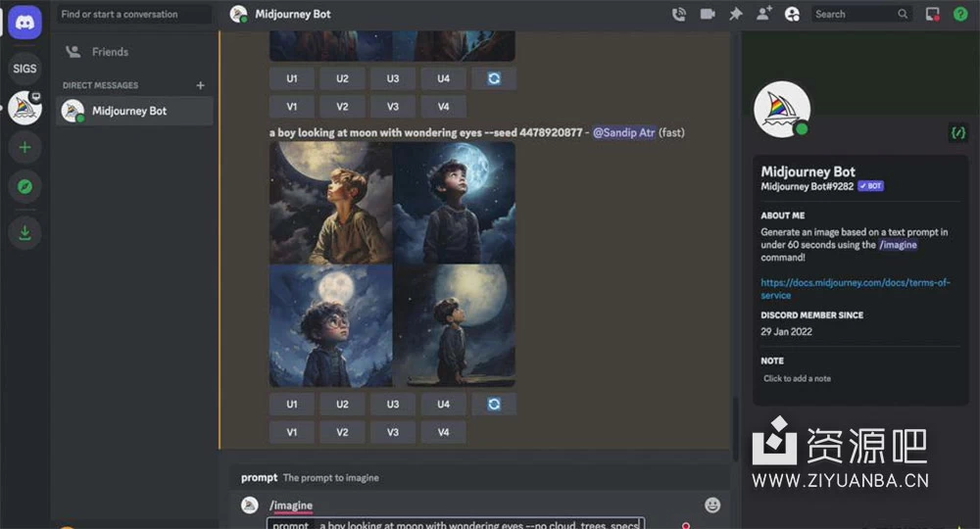Viewport: 980px width, 529px height.
Task: Create variation V4 of boy moon grid
Action: tap(443, 432)
